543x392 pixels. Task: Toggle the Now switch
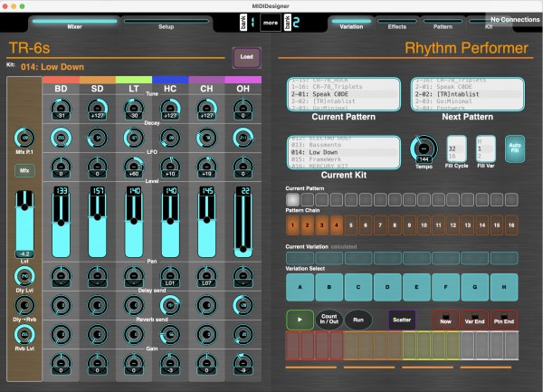[x=445, y=320]
